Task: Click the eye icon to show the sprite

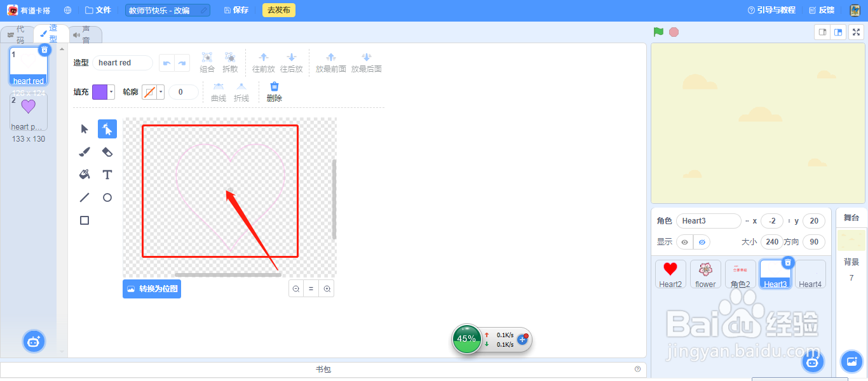Action: [x=685, y=242]
